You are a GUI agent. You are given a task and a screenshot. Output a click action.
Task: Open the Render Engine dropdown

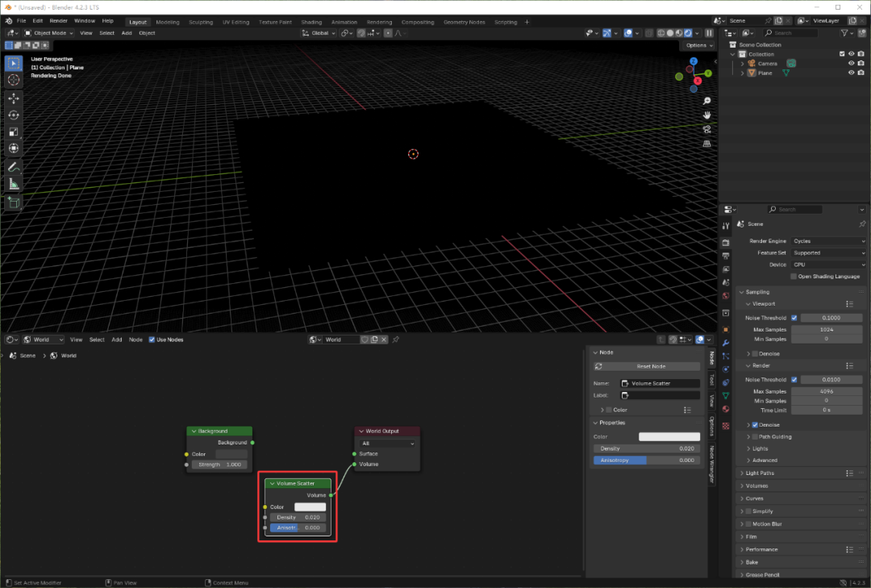point(828,241)
